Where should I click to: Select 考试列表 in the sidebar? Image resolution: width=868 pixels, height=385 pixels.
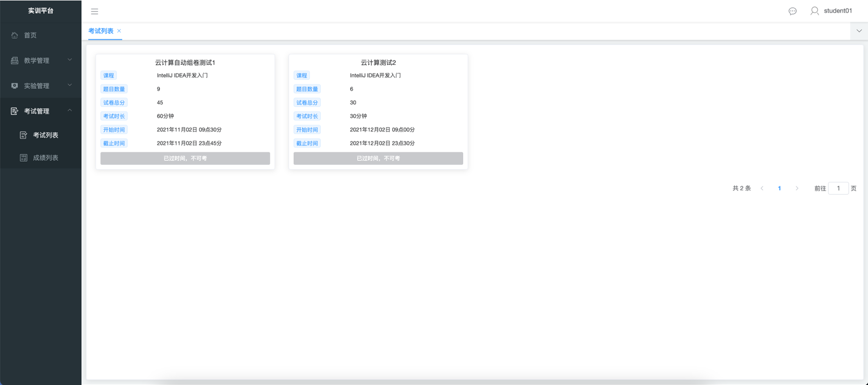(45, 135)
